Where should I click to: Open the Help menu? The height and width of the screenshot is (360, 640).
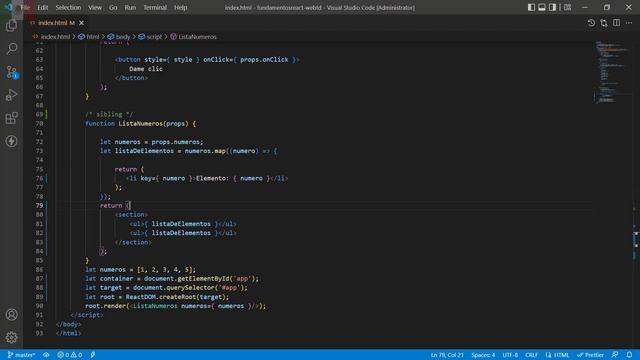pos(180,7)
